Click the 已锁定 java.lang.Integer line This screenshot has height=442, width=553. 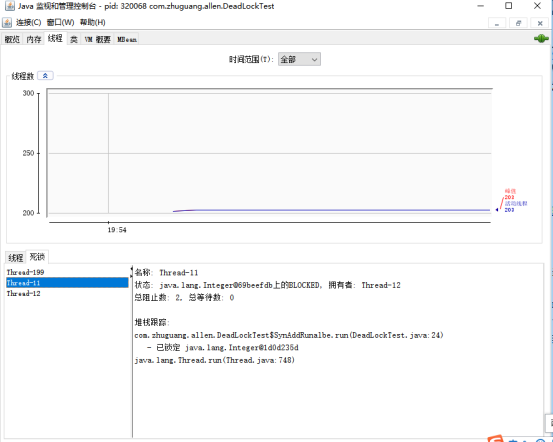pyautogui.click(x=223, y=348)
